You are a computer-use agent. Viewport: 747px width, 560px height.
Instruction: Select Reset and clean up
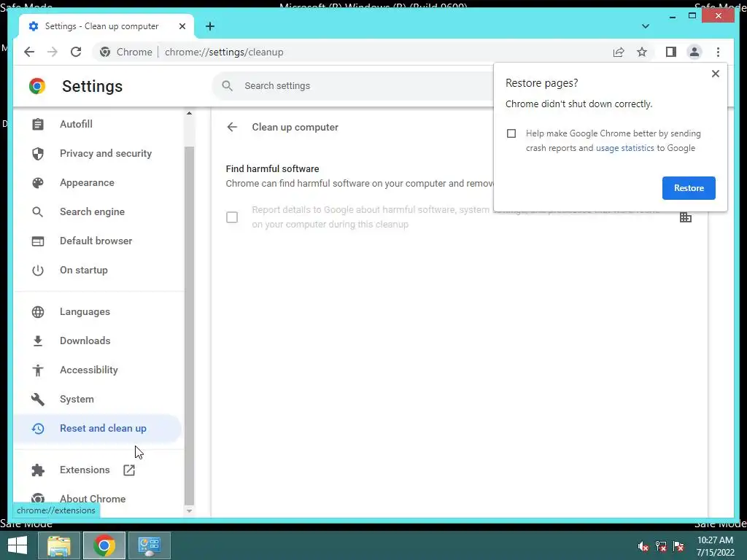pos(97,428)
